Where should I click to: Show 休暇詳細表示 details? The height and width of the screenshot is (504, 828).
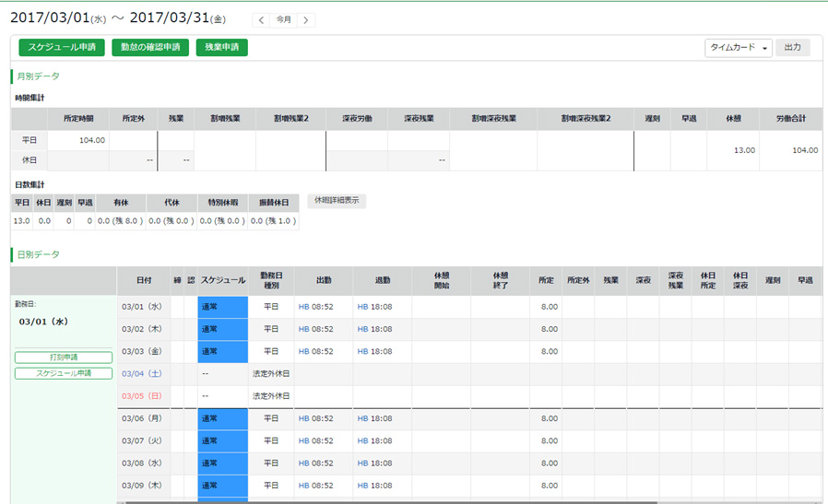click(x=337, y=201)
